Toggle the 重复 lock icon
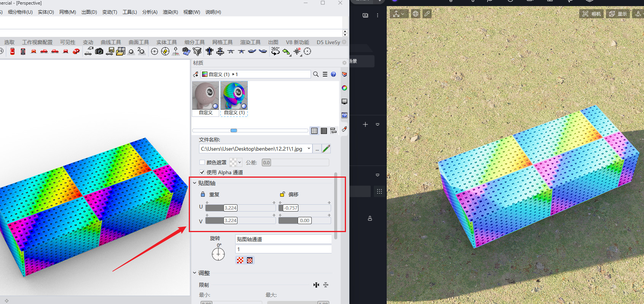 point(203,194)
